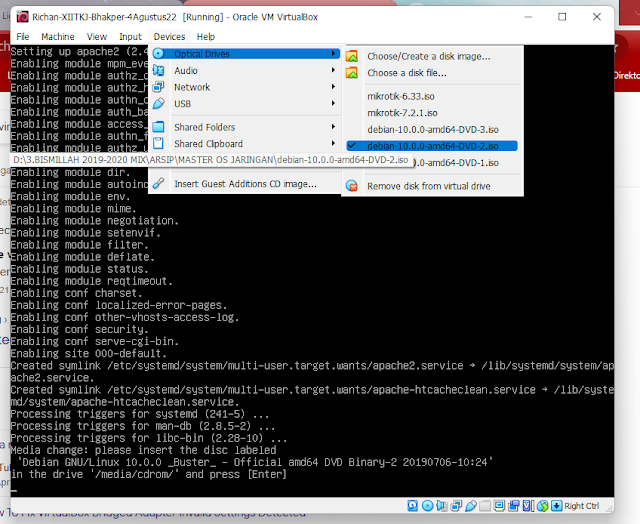Viewport: 640px width, 524px height.
Task: Click the Right Ctrl host key label
Action: point(582,506)
